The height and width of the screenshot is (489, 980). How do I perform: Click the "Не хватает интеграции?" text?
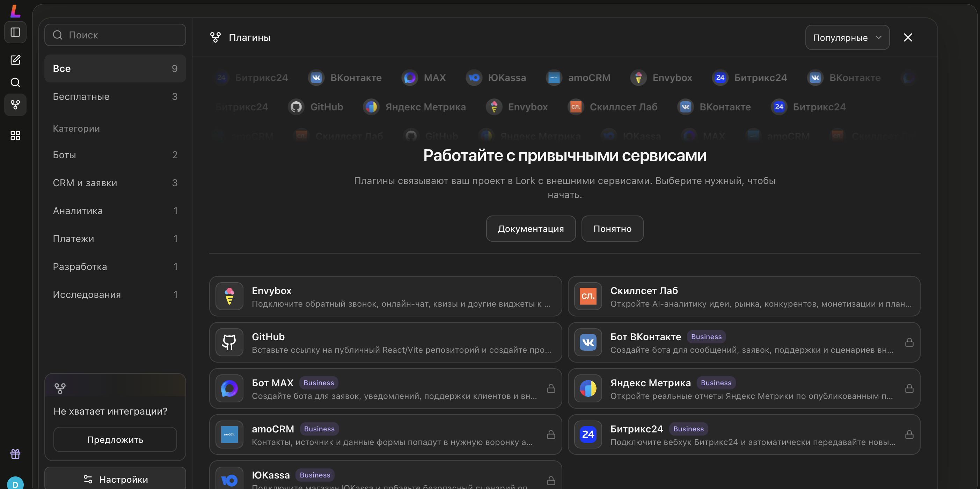pos(110,411)
